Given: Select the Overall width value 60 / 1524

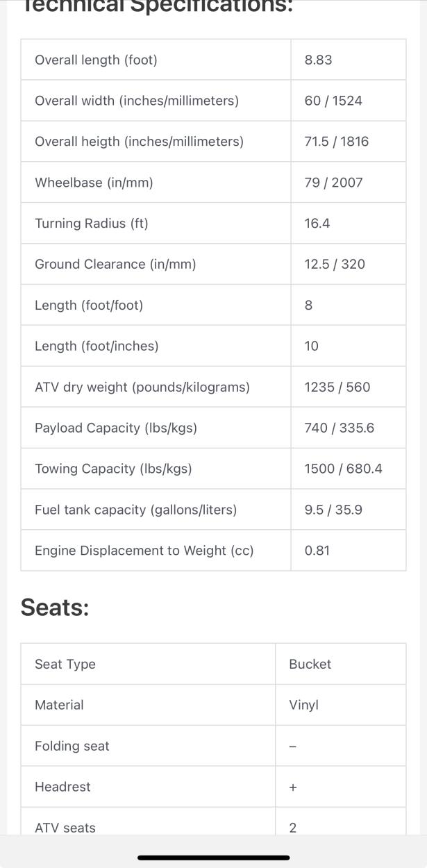Looking at the screenshot, I should point(333,101).
